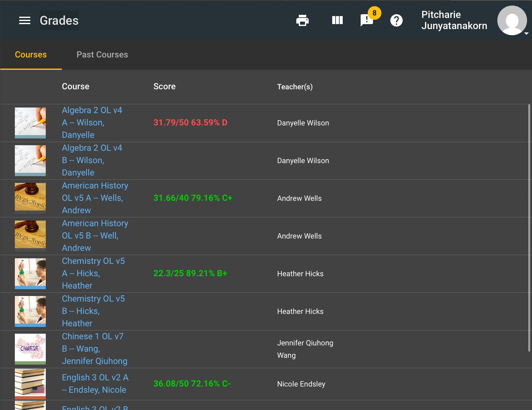This screenshot has width=532, height=410.
Task: Click teacher Andrew Wells in History B row
Action: coord(299,236)
